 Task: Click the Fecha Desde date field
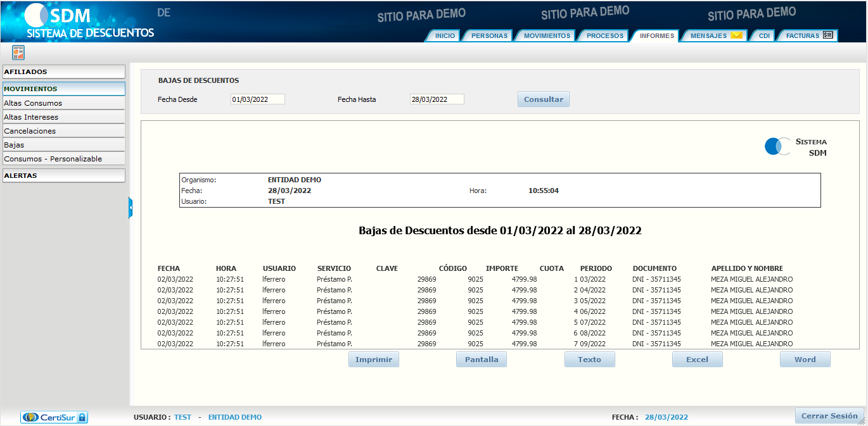[x=258, y=99]
